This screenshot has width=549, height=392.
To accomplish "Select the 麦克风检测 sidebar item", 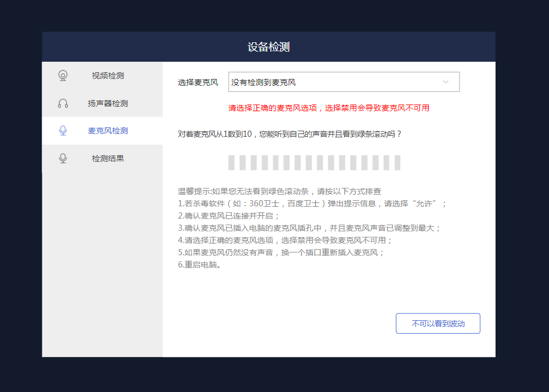I will (107, 131).
